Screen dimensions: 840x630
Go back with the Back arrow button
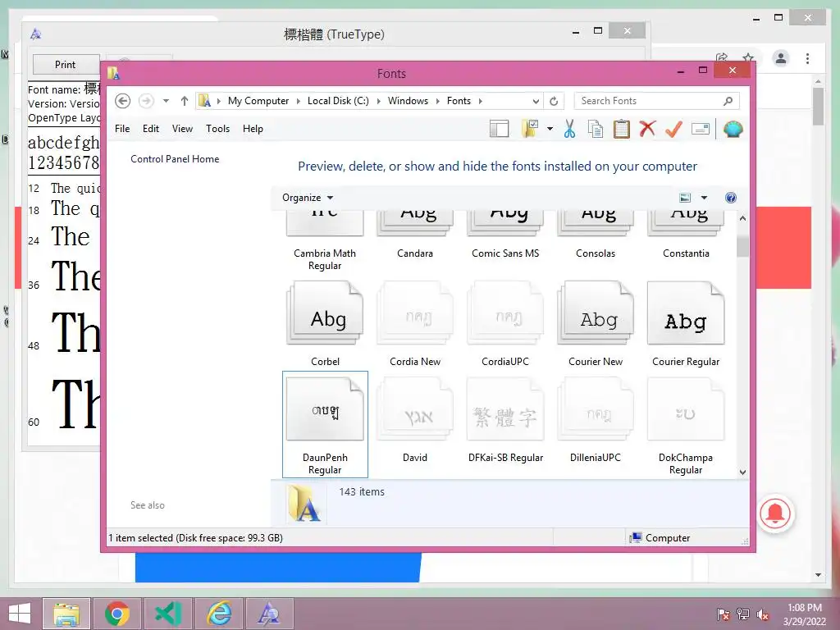tap(123, 101)
